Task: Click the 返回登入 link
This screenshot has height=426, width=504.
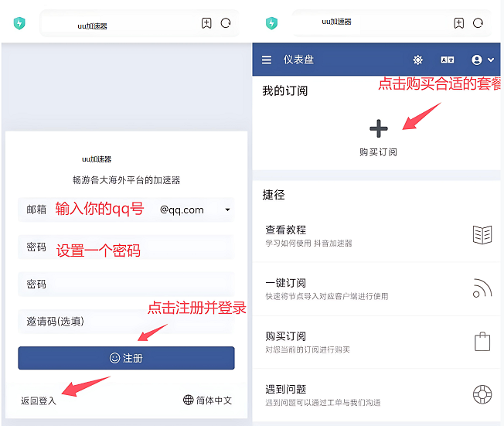Action: (x=38, y=401)
